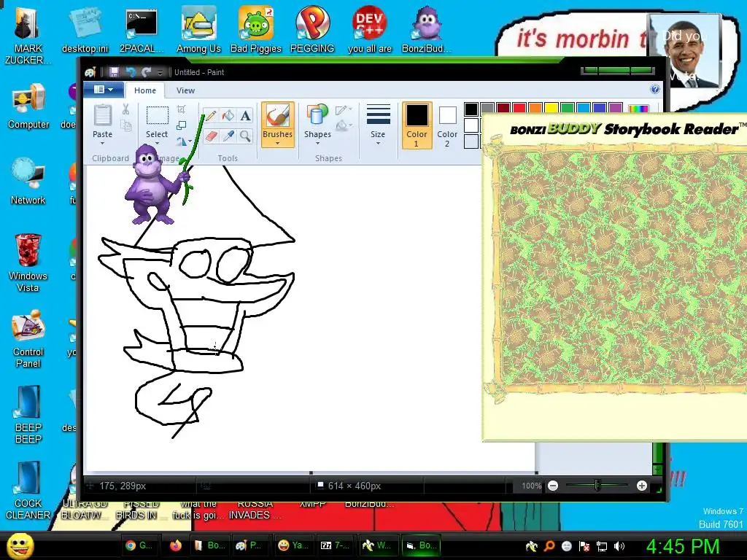Click the BEEP BEEP desktop icon
This screenshot has height=560, width=747.
click(28, 402)
